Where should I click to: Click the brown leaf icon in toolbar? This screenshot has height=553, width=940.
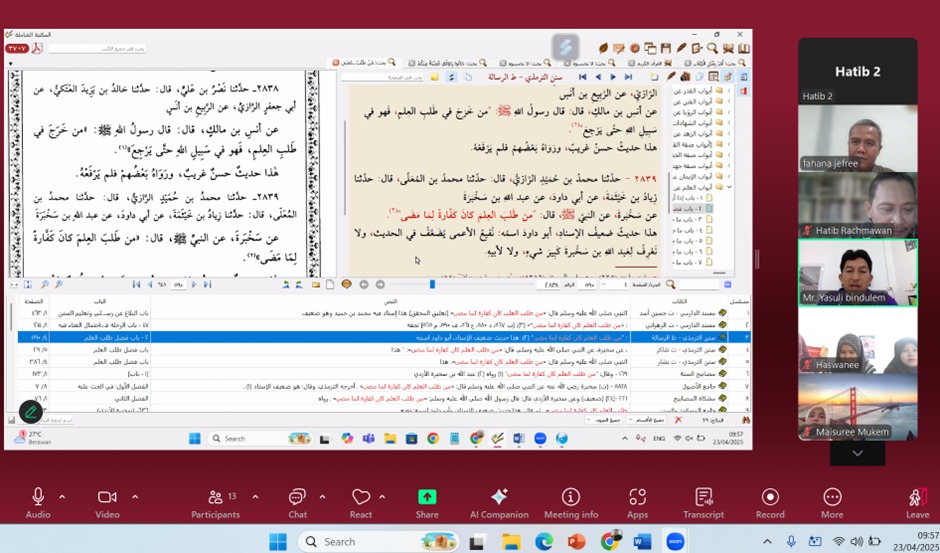click(x=603, y=48)
